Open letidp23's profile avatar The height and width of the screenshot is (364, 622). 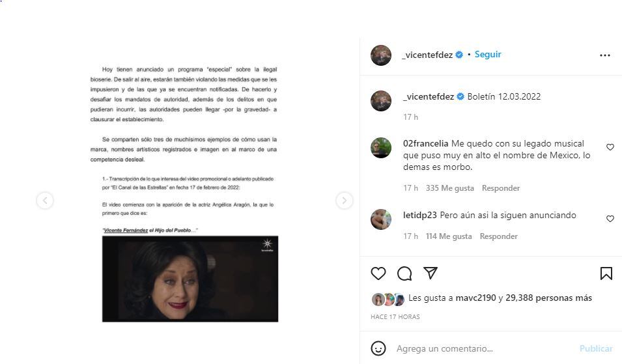381,219
